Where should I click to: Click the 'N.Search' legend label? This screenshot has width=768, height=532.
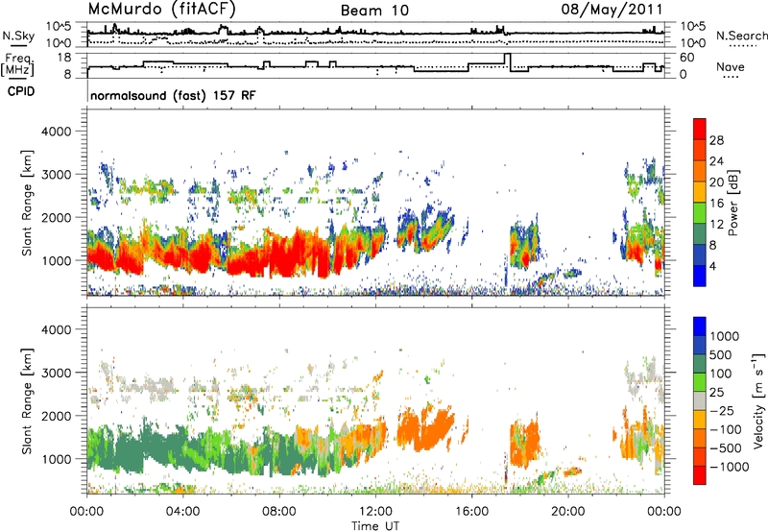tap(741, 36)
